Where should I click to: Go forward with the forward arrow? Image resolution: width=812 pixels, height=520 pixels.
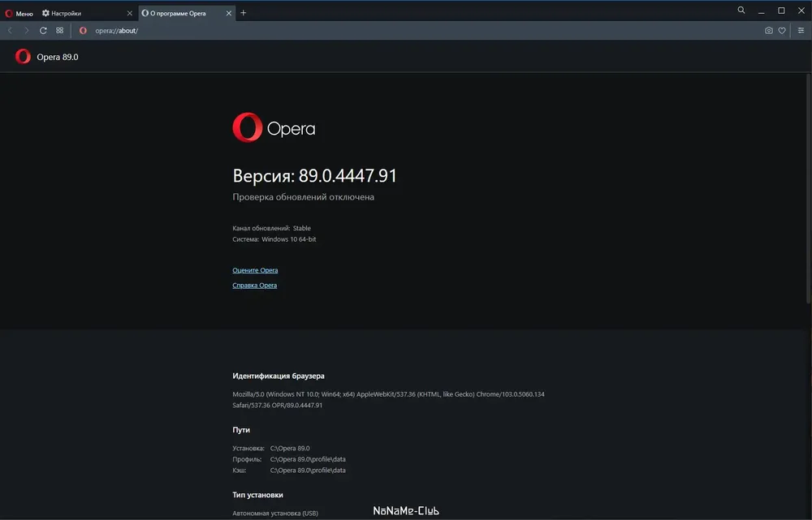coord(27,31)
